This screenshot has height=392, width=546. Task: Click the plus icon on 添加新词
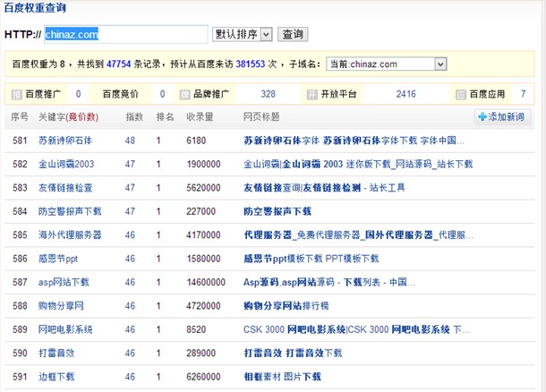click(482, 117)
